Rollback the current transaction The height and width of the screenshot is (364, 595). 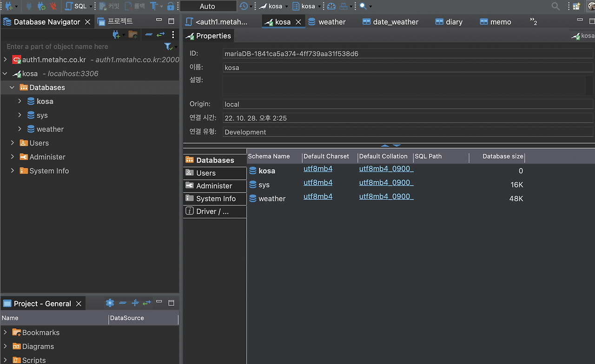click(x=133, y=6)
